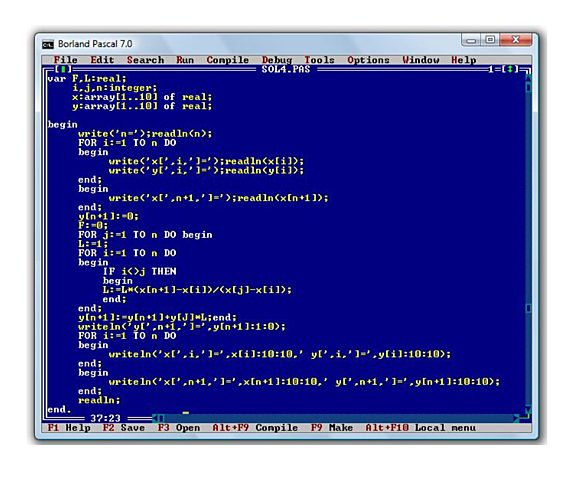Click the readln(x[n+1]) code line
Viewport: 584px width, 480px height.
click(x=218, y=198)
